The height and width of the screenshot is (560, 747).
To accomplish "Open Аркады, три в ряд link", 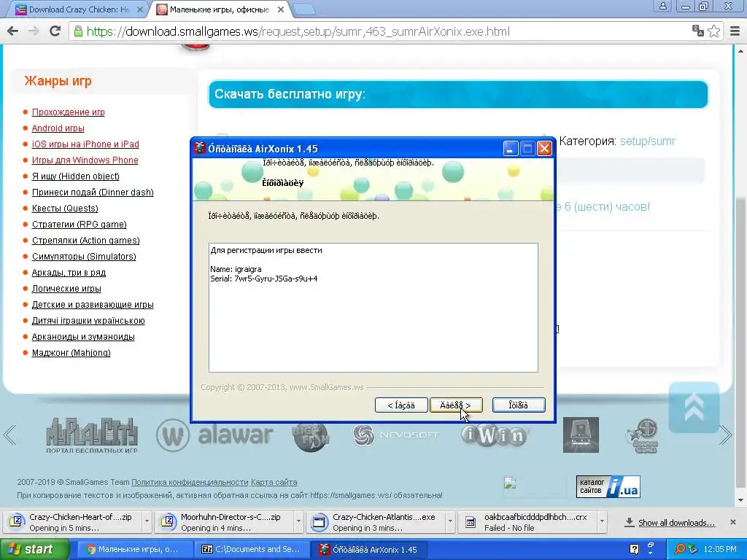I will point(69,273).
